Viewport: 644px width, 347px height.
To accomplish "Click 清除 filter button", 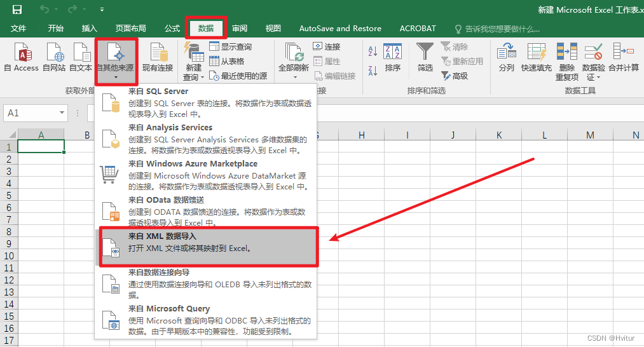I will (x=455, y=46).
